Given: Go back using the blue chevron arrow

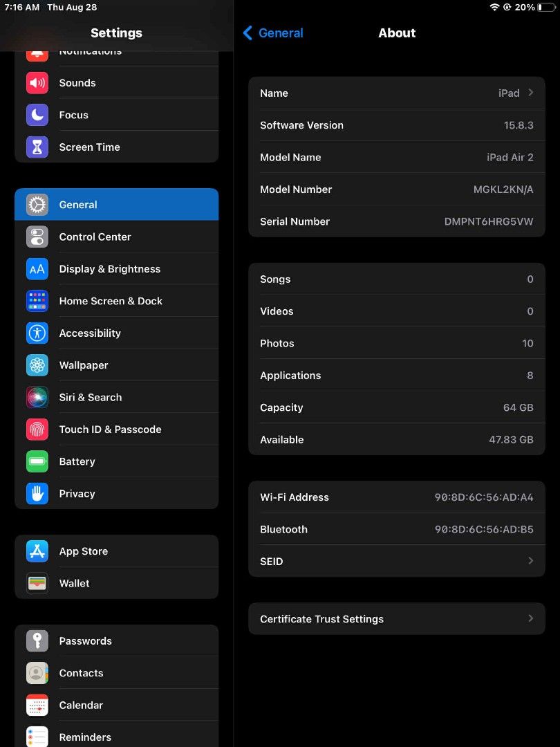Looking at the screenshot, I should (x=247, y=33).
